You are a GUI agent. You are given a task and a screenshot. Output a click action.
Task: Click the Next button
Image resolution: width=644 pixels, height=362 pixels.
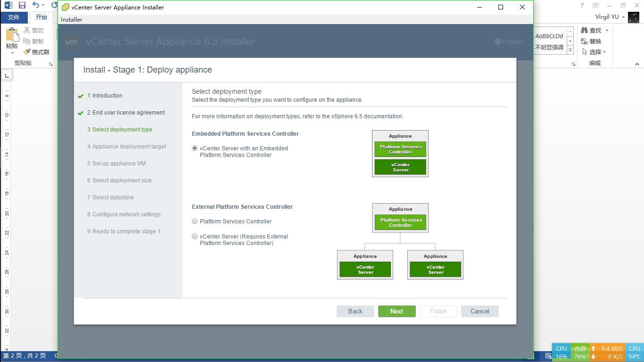(396, 311)
